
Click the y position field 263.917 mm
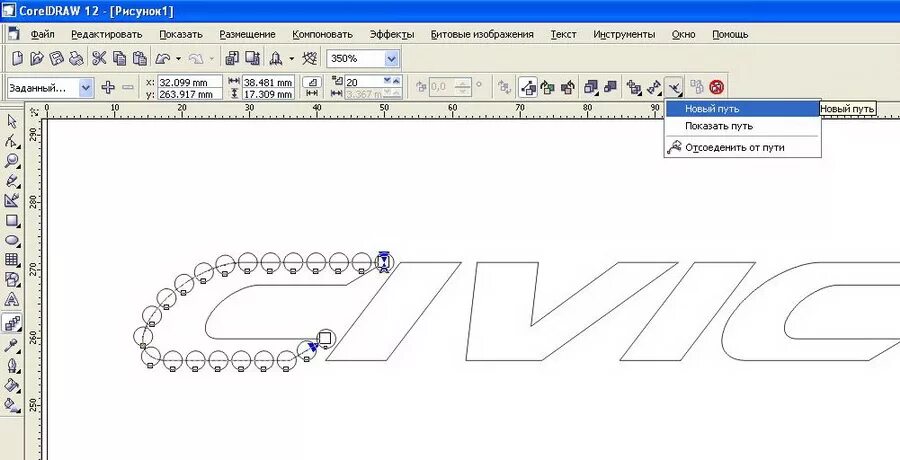[x=190, y=94]
